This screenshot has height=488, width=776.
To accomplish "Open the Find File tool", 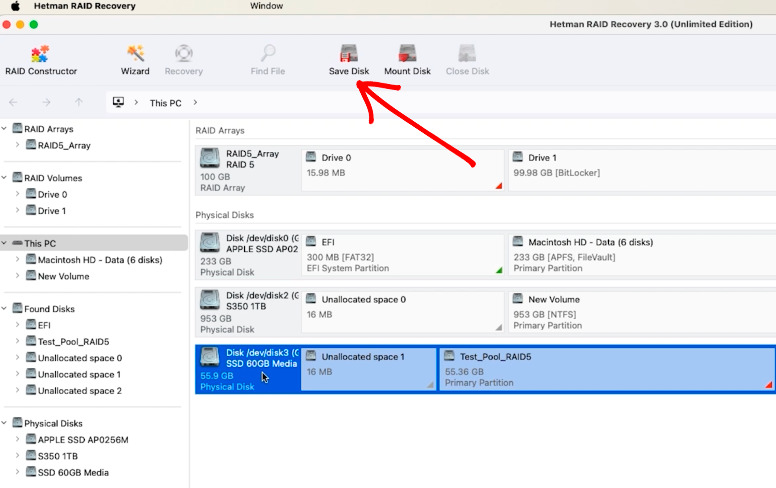I will pos(268,60).
